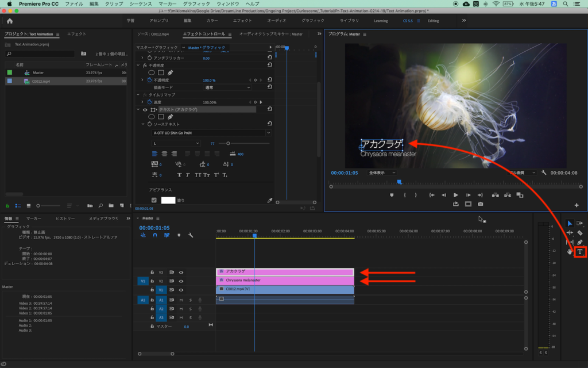Select the Type tool in the toolbar

[x=580, y=252]
